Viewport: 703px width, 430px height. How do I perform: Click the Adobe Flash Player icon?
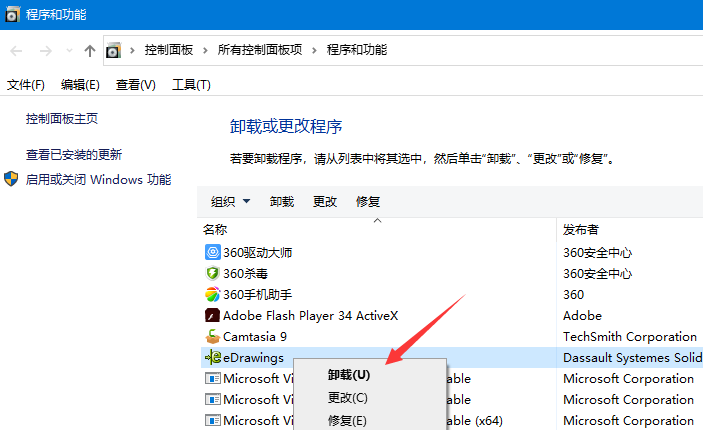(213, 315)
